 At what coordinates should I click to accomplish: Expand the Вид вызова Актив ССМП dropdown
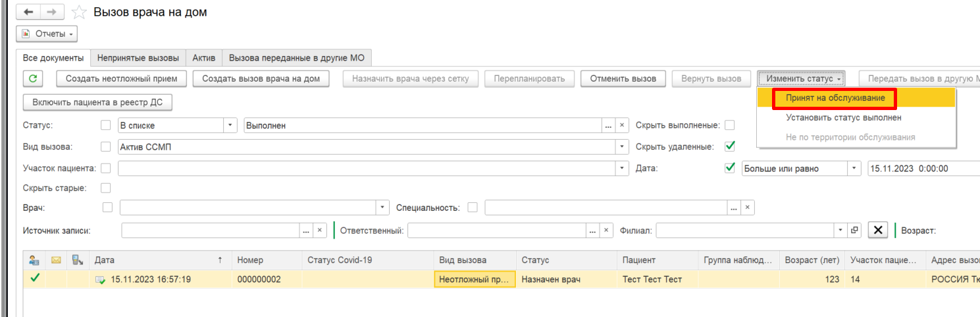[623, 147]
